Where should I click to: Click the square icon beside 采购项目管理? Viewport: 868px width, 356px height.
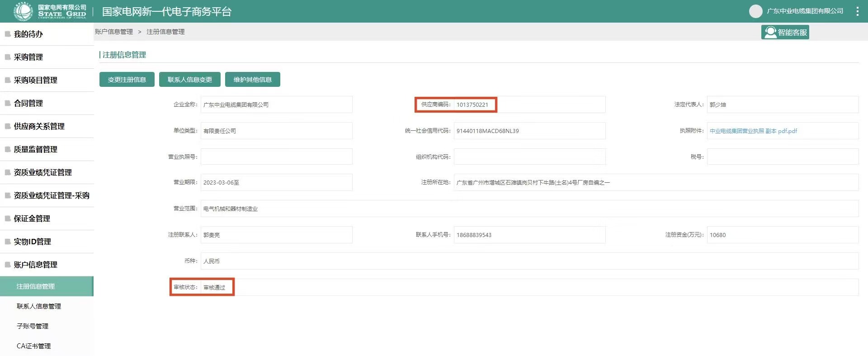pyautogui.click(x=8, y=80)
